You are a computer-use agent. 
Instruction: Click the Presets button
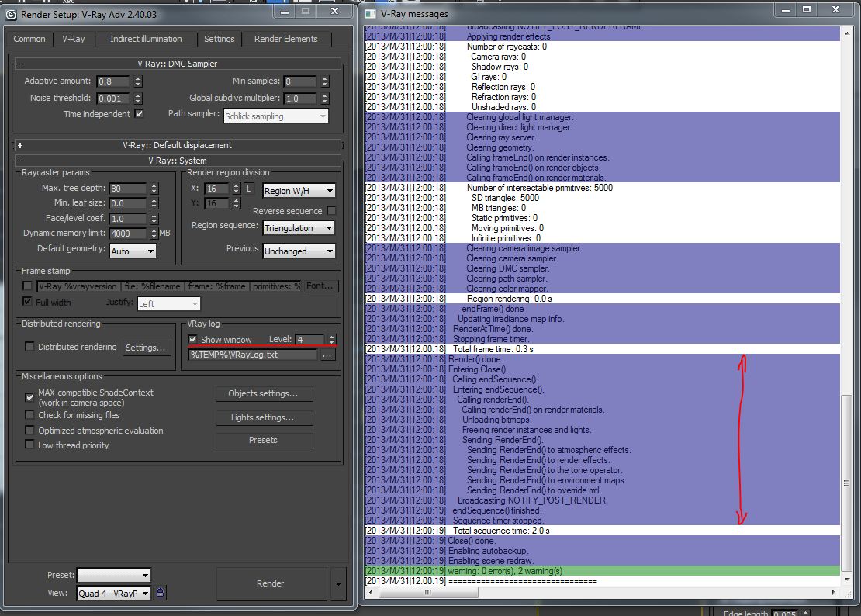point(264,441)
